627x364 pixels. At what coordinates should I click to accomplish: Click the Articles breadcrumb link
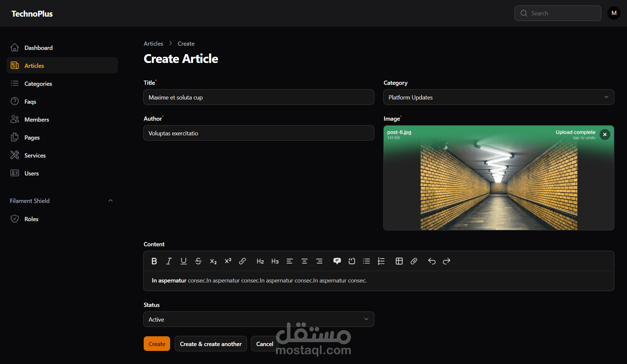(153, 43)
